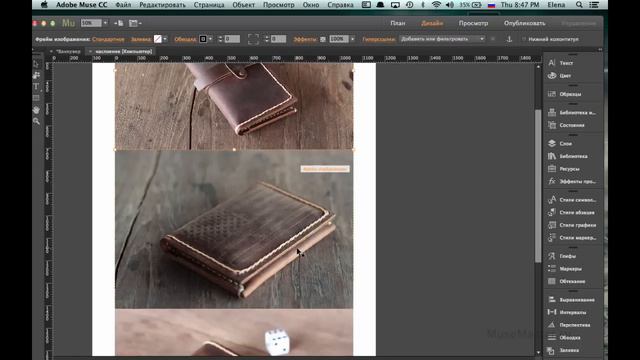Click the Опубликовать button
This screenshot has width=640, height=360.
click(x=524, y=23)
